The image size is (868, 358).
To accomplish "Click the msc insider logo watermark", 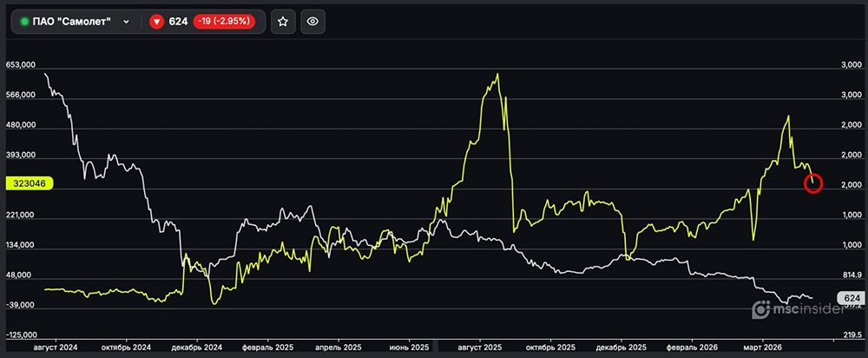I will tap(795, 310).
